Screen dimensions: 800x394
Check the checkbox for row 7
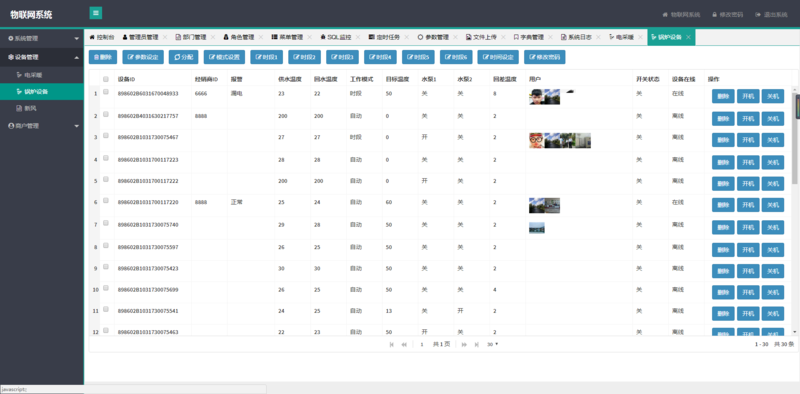(106, 223)
